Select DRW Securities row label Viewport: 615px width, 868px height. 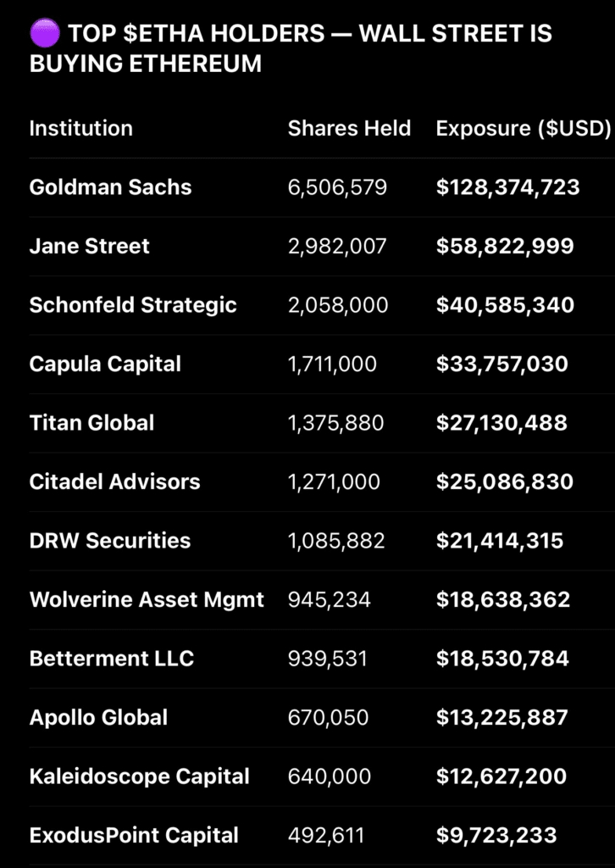click(110, 541)
